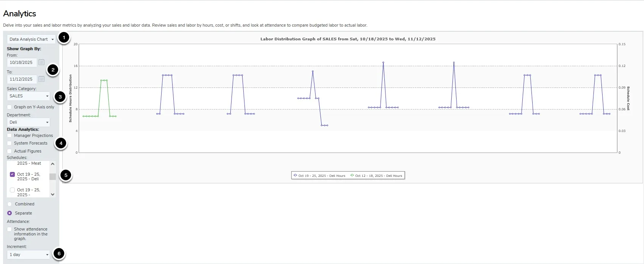644x264 pixels.
Task: Open the To date calendar picker
Action: click(x=41, y=79)
